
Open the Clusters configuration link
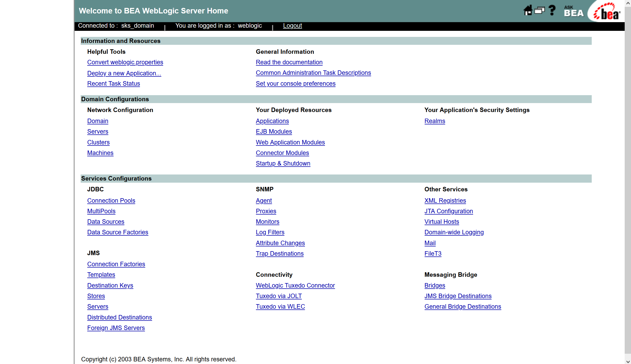click(x=98, y=142)
